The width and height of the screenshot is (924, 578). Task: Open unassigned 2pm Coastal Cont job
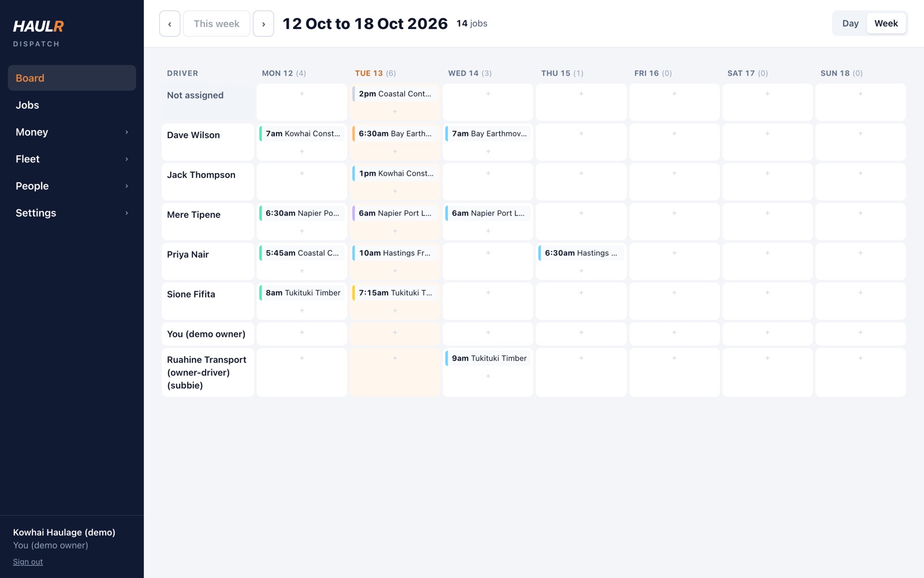pyautogui.click(x=395, y=94)
